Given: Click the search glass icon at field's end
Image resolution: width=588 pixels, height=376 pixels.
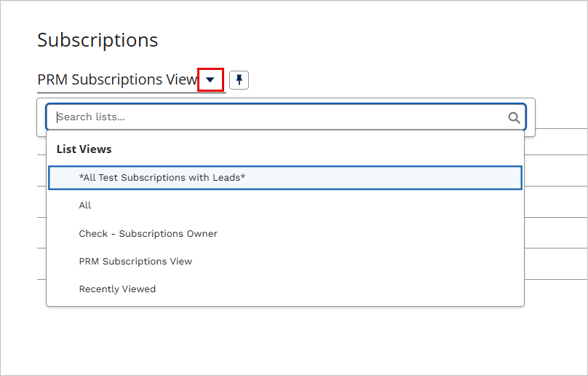Looking at the screenshot, I should point(514,117).
